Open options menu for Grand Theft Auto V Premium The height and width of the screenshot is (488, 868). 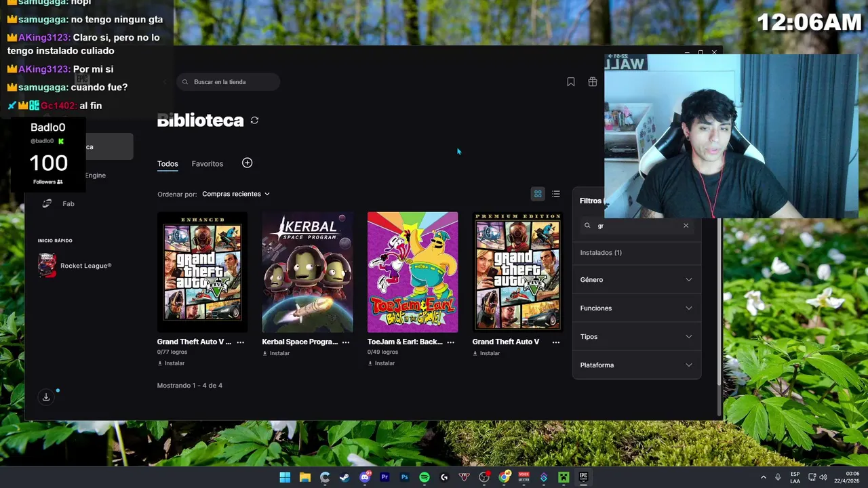pos(556,342)
